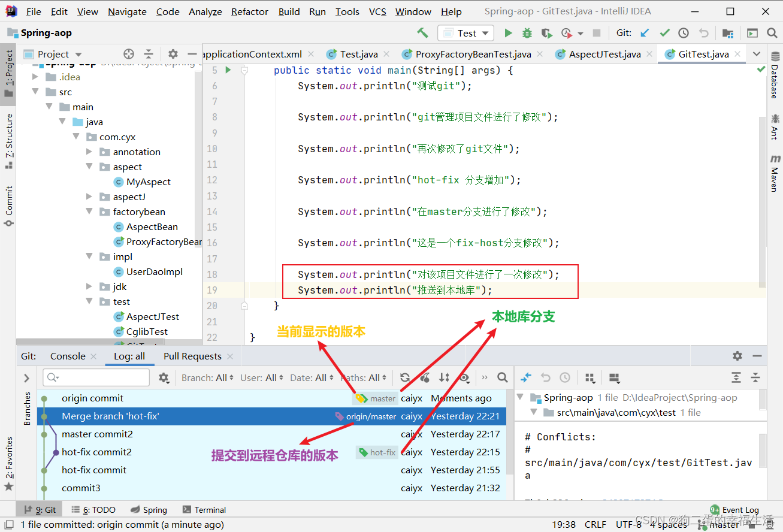Open the Test run configuration dropdown
Viewport: 783px width, 532px height.
click(466, 33)
